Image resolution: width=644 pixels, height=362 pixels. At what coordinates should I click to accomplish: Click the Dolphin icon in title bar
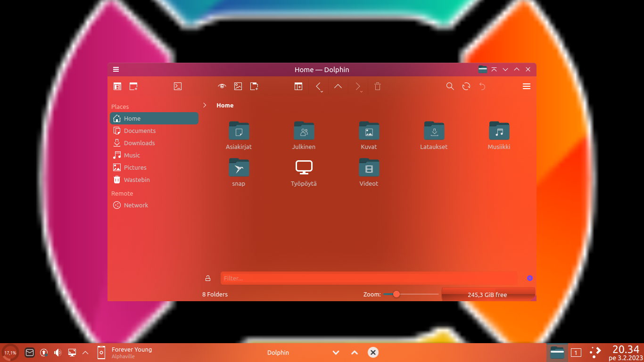pyautogui.click(x=483, y=69)
